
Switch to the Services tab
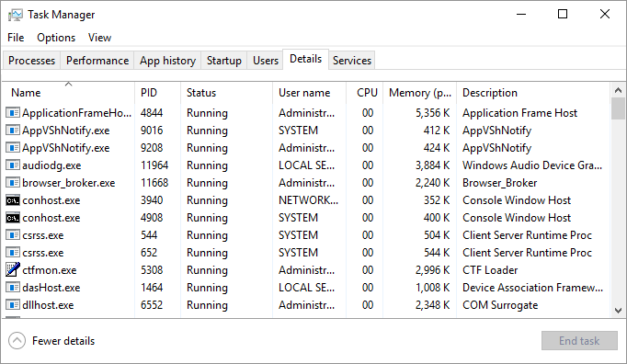352,61
